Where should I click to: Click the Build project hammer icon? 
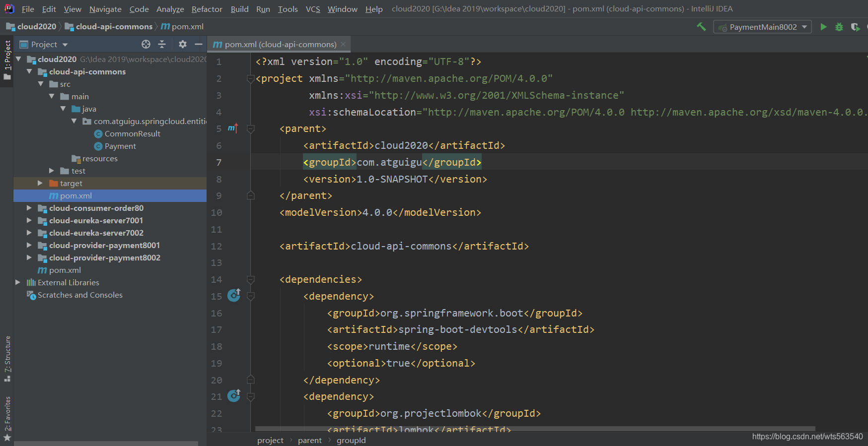[701, 27]
